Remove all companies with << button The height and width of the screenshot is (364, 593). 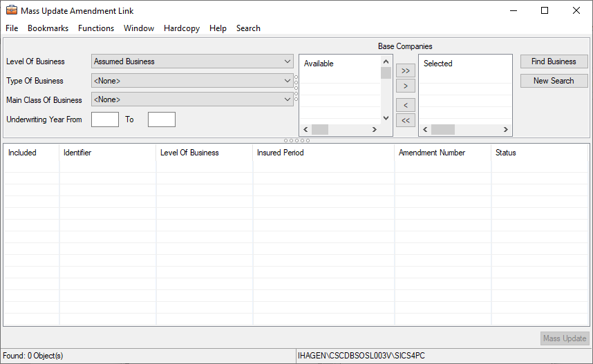click(406, 121)
